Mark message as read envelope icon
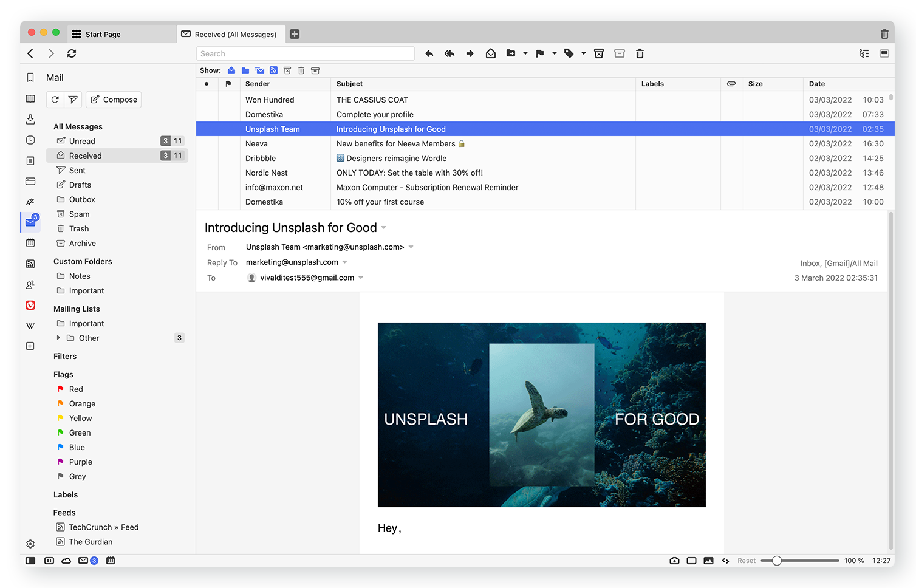This screenshot has width=916, height=588. (x=491, y=53)
